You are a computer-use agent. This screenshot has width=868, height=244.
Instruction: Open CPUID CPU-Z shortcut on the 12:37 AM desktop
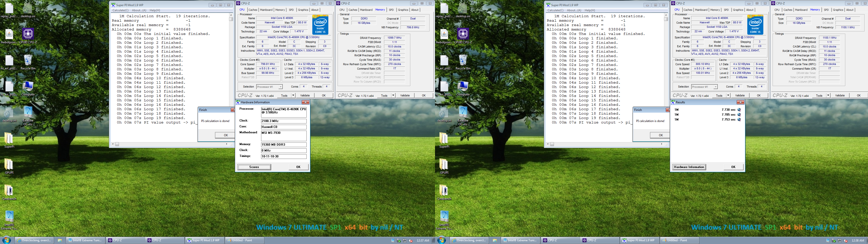coord(28,36)
